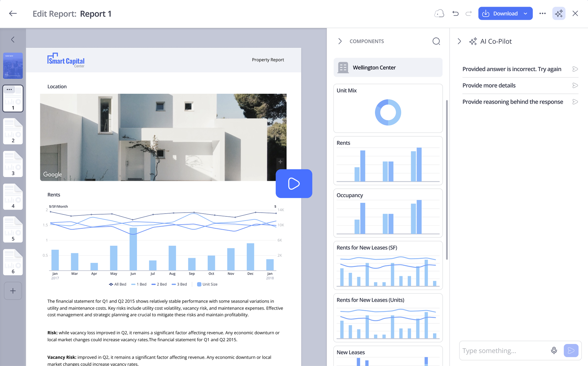The height and width of the screenshot is (366, 588).
Task: Toggle the AI Co-Pilot sparkle button
Action: pyautogui.click(x=559, y=14)
